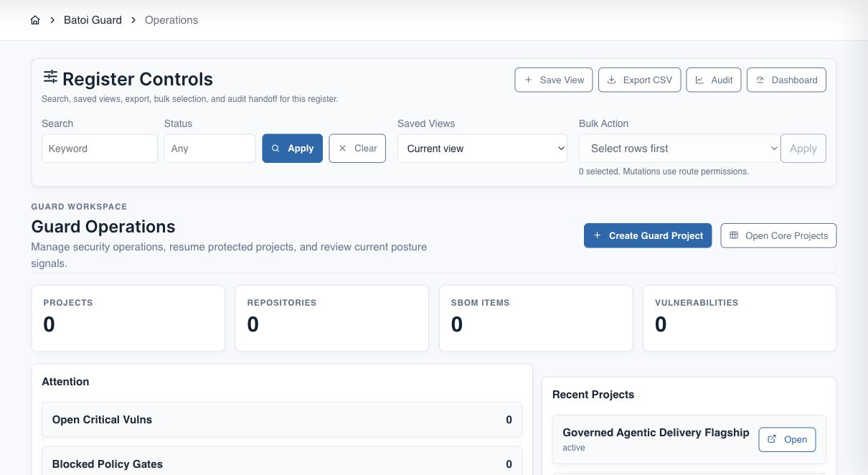Open Core Projects button

[778, 235]
